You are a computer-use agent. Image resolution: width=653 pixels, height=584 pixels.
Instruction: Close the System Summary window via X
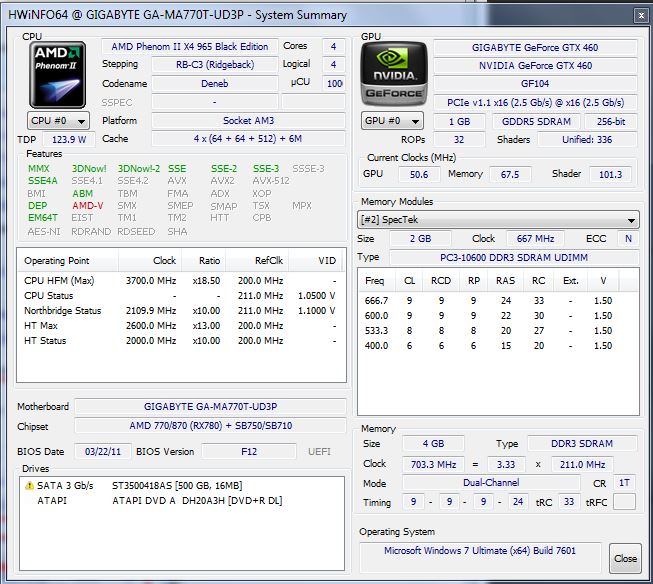click(641, 16)
